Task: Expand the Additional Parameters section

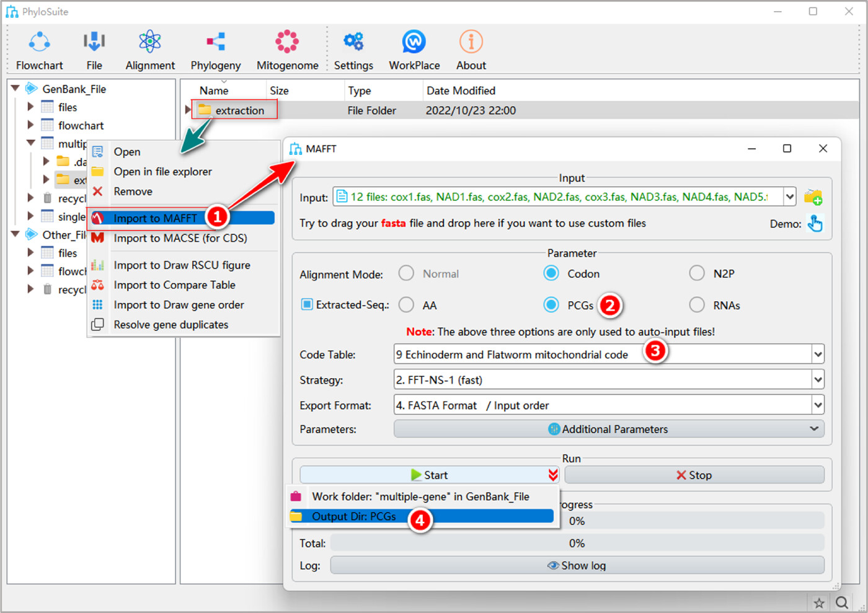Action: 609,429
